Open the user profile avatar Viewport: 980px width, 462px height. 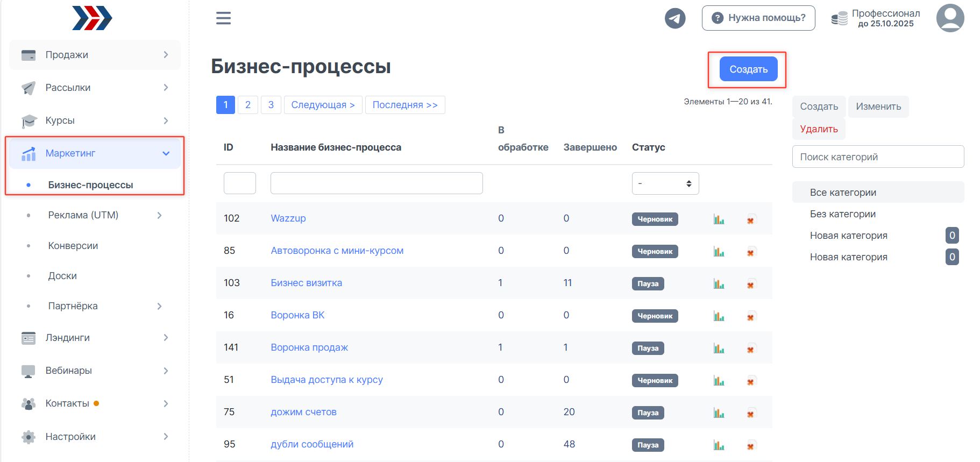pyautogui.click(x=950, y=18)
